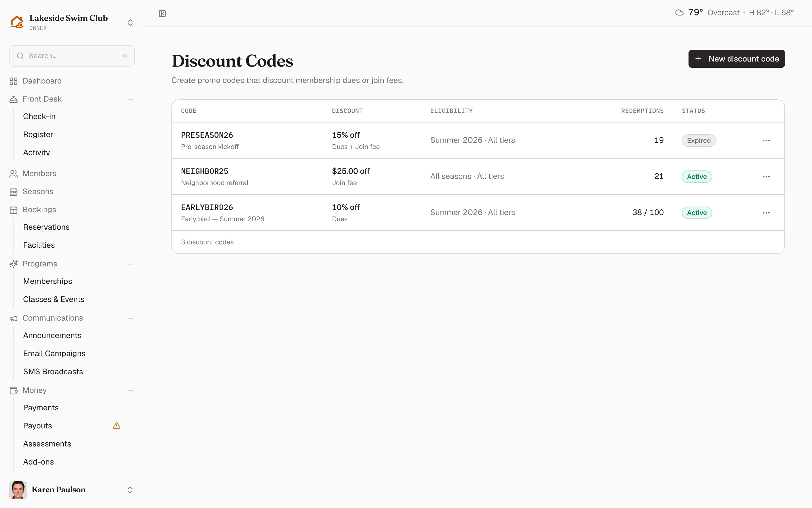Click the Lakeside Swim Club logo
Viewport: 812px width, 508px height.
tap(17, 22)
